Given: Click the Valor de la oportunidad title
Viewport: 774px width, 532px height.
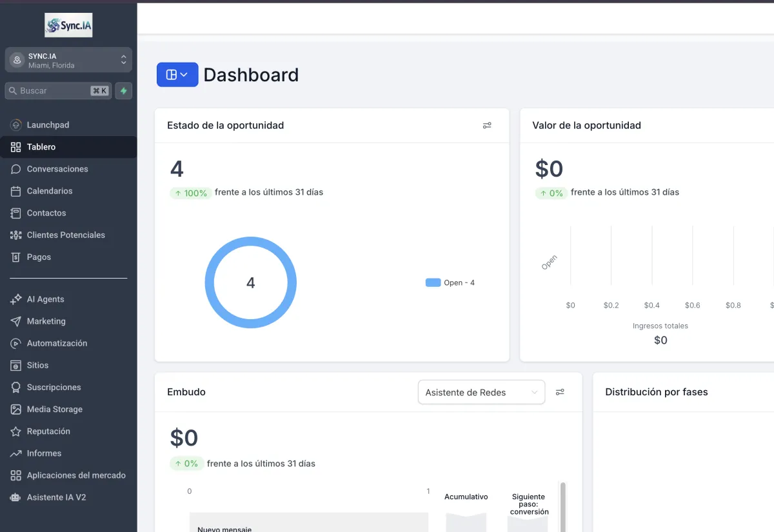Looking at the screenshot, I should click(586, 126).
